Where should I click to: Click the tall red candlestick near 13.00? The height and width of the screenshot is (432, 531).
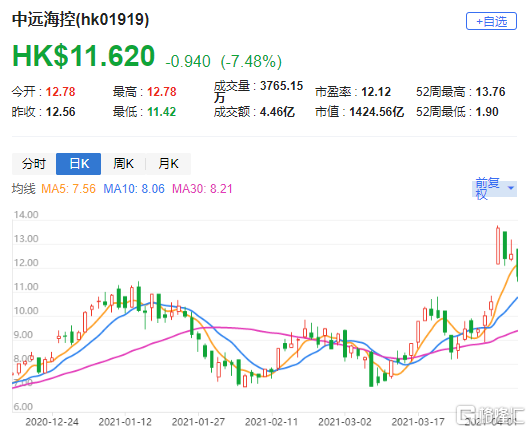pos(498,245)
